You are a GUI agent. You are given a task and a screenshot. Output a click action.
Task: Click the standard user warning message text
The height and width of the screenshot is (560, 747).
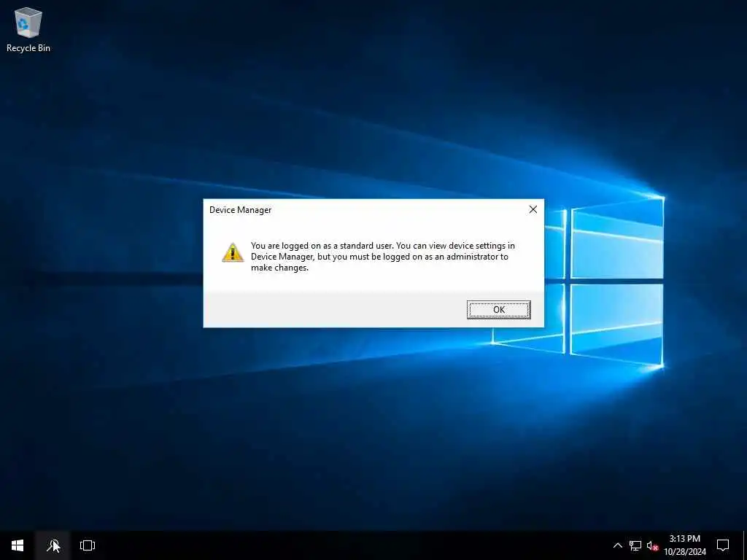pyautogui.click(x=382, y=257)
